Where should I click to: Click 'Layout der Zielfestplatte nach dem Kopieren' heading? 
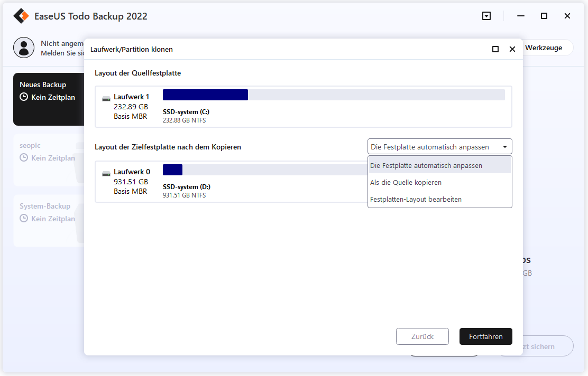coord(168,147)
